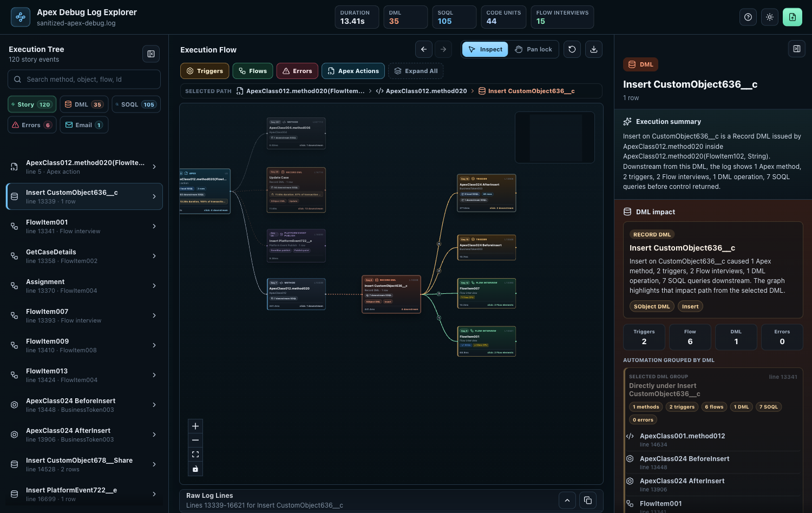Expand the Insert CustomObject636__c row chevron
This screenshot has width=812, height=513.
point(154,196)
